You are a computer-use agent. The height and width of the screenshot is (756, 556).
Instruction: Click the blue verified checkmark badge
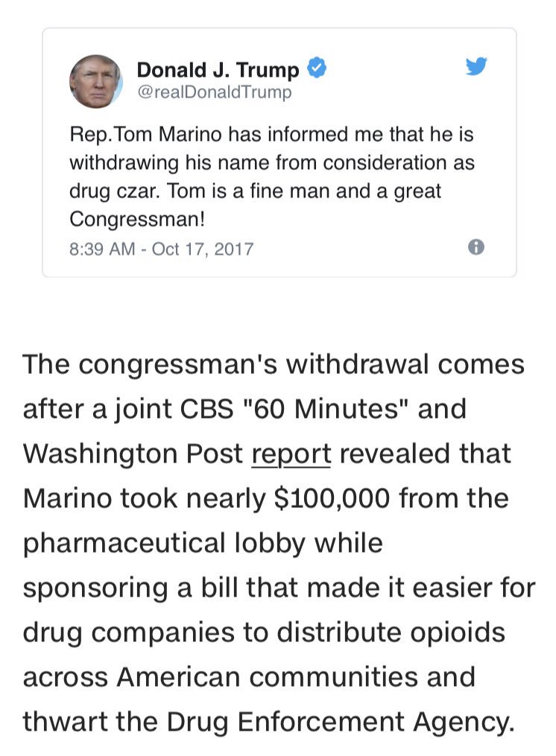pos(317,68)
